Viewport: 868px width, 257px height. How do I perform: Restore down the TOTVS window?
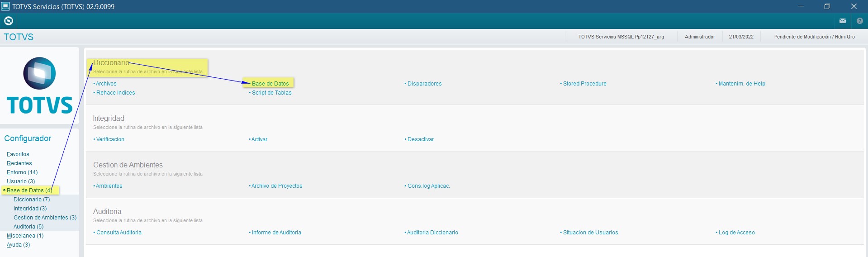(x=827, y=6)
